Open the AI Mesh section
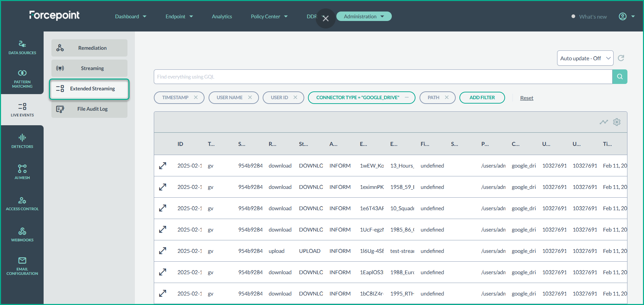This screenshot has width=644, height=305. (x=22, y=172)
